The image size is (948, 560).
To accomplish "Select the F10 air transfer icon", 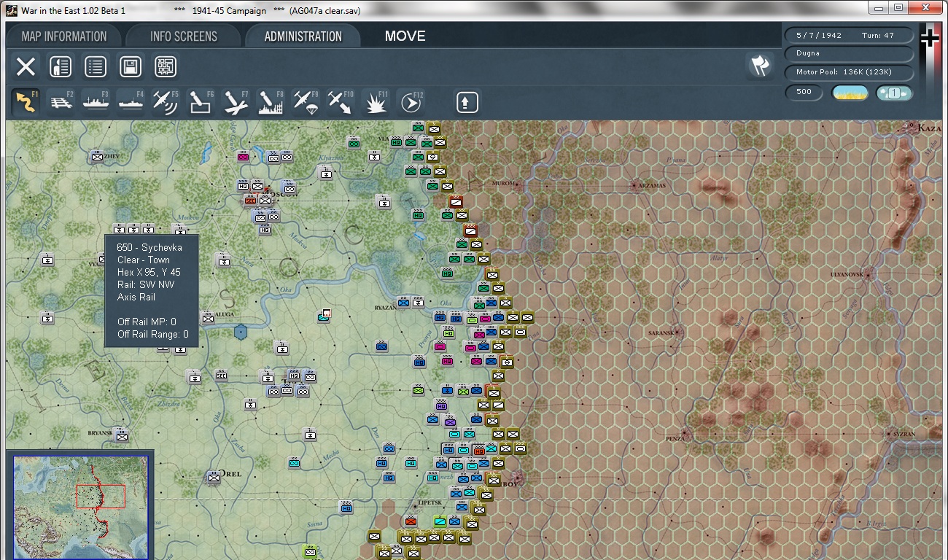I will tap(340, 102).
